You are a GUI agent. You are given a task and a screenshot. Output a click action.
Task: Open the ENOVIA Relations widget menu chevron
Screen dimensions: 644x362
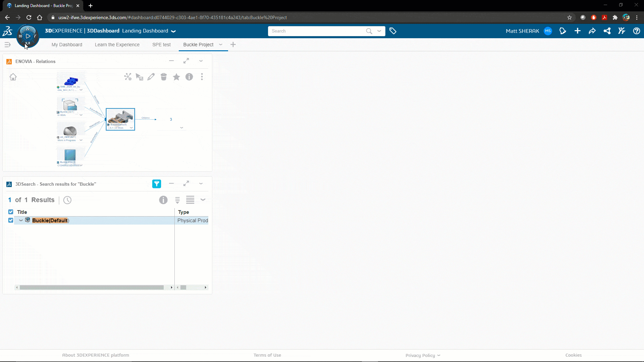201,61
